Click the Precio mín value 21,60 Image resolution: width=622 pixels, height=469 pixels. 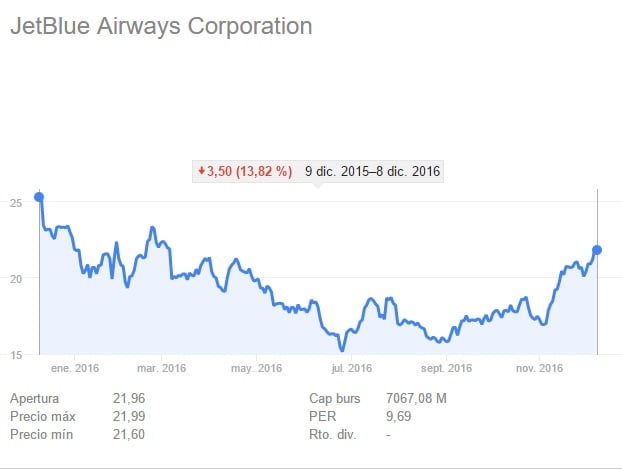(x=130, y=434)
